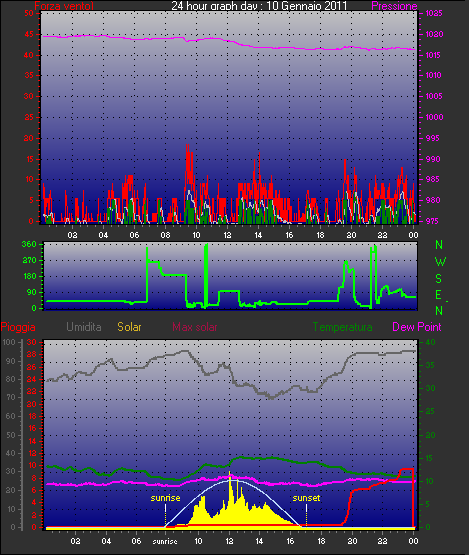Click the "Pioggia" legend label
The height and width of the screenshot is (555, 469).
tap(18, 327)
